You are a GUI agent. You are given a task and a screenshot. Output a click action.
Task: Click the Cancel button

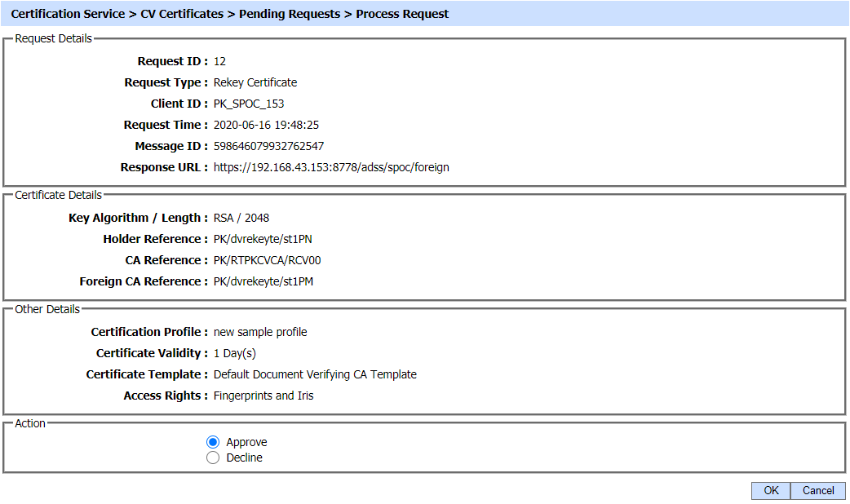817,490
